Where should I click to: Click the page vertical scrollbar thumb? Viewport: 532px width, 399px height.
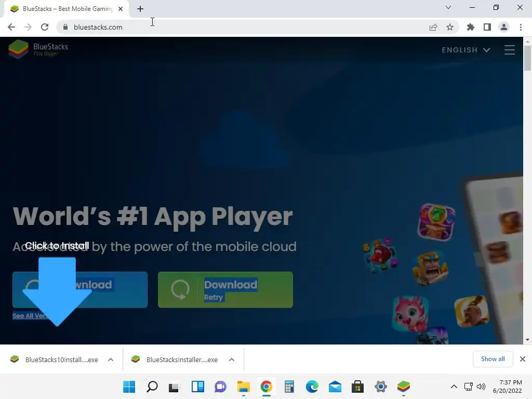tap(527, 58)
